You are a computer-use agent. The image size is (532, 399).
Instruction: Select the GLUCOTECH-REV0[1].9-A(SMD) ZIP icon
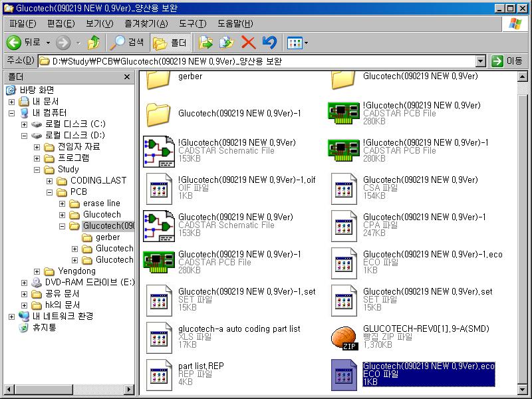click(x=344, y=338)
